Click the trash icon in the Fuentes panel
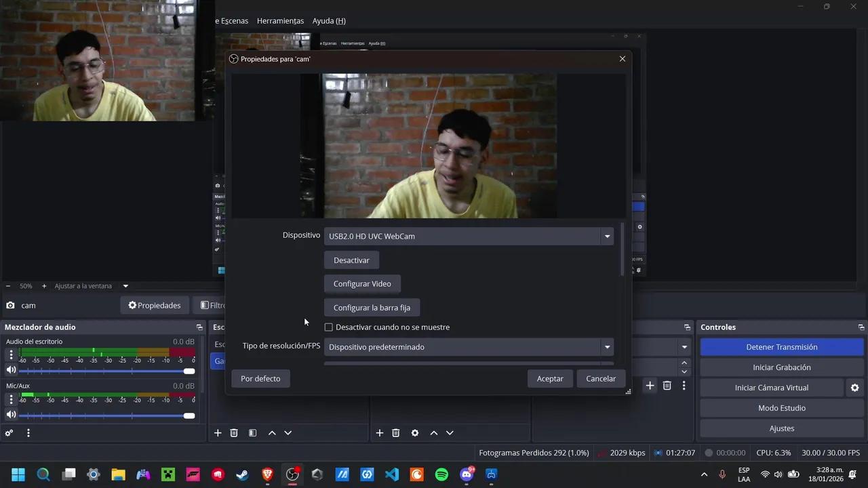Screen dimensions: 868x488 click(395, 432)
